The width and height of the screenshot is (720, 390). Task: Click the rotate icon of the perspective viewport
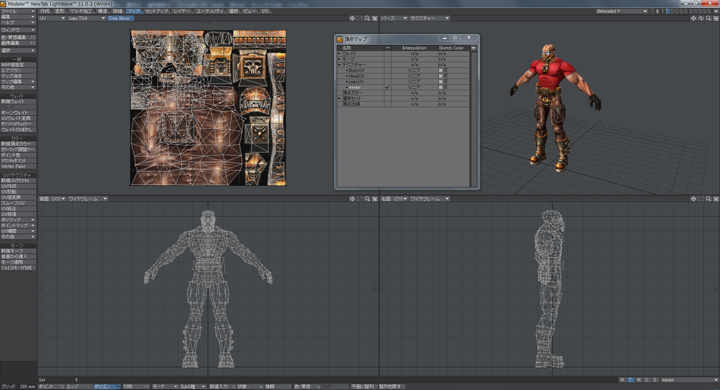coord(701,18)
